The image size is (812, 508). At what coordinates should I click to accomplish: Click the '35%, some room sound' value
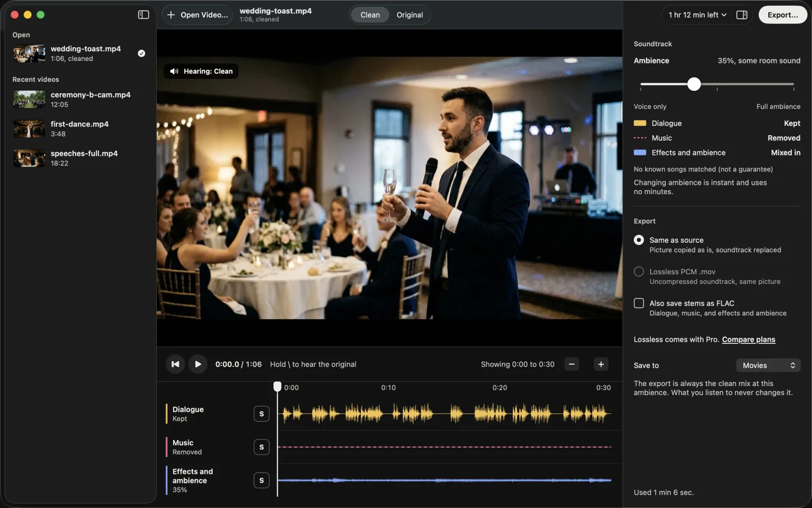click(x=759, y=60)
